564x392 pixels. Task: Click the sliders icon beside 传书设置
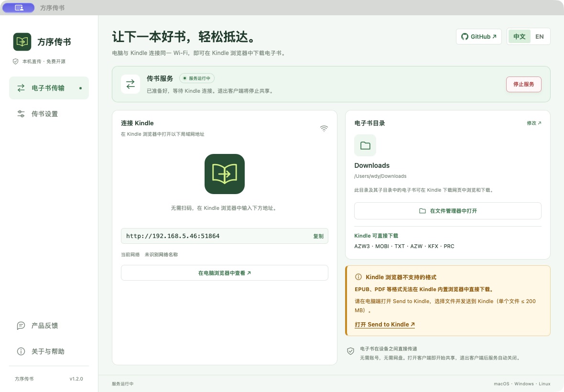click(x=21, y=114)
